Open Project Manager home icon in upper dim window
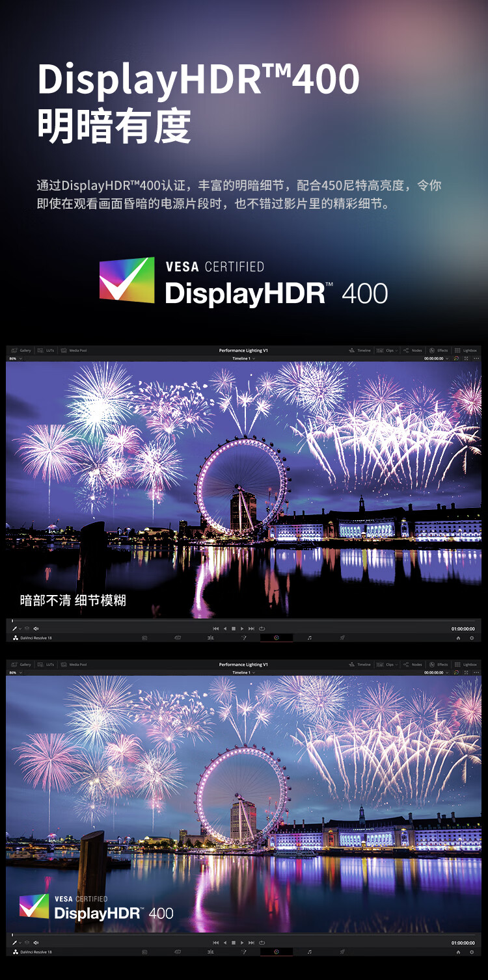 click(x=458, y=638)
